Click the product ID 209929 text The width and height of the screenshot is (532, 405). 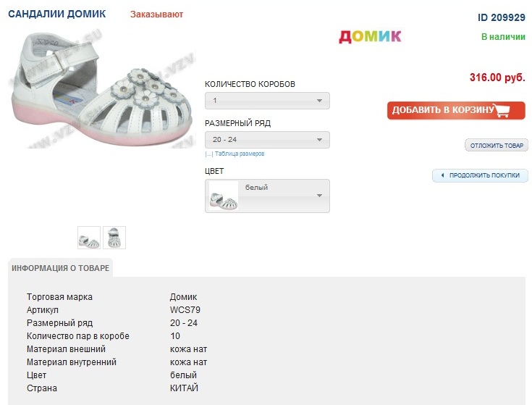point(502,17)
